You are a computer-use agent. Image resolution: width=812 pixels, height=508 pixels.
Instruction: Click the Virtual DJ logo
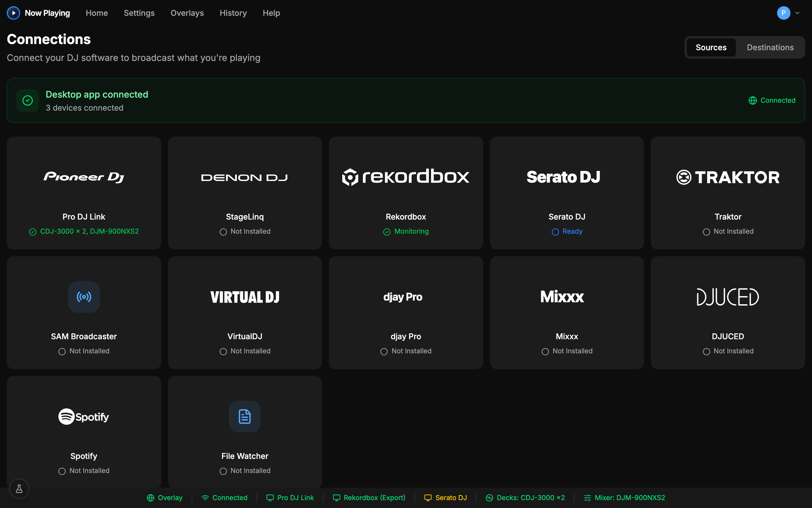(x=245, y=297)
